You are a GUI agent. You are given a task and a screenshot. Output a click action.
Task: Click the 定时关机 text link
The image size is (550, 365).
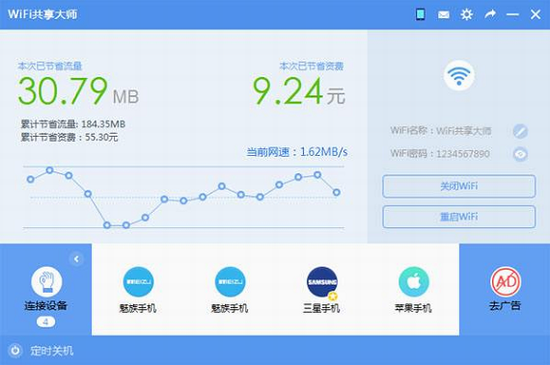pyautogui.click(x=52, y=351)
